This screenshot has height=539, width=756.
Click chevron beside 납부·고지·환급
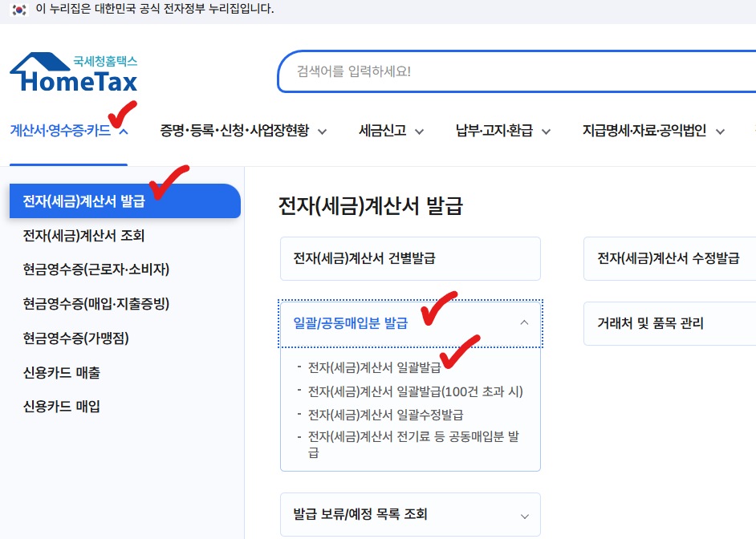click(546, 132)
